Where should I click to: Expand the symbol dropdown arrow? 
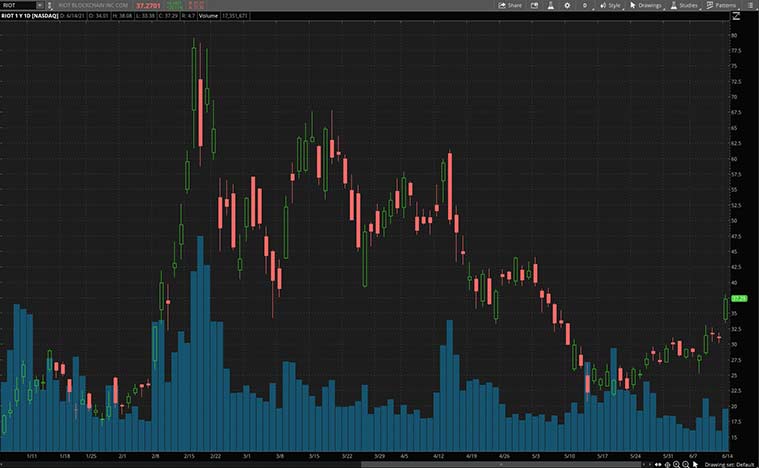pos(39,5)
